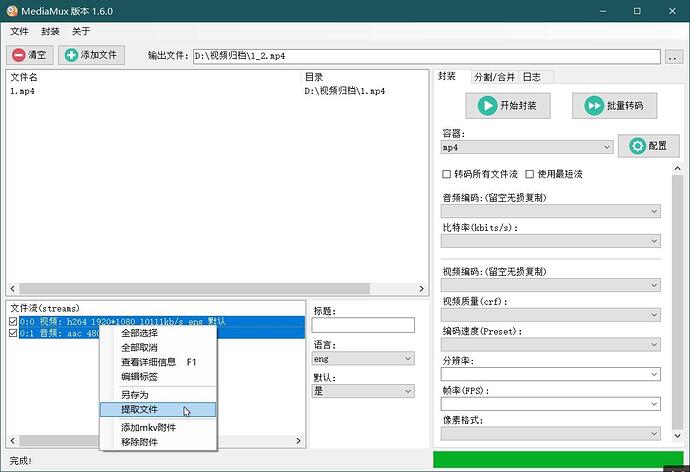The width and height of the screenshot is (690, 472).
Task: Click the file list horizontal scrollbar
Action: point(195,289)
